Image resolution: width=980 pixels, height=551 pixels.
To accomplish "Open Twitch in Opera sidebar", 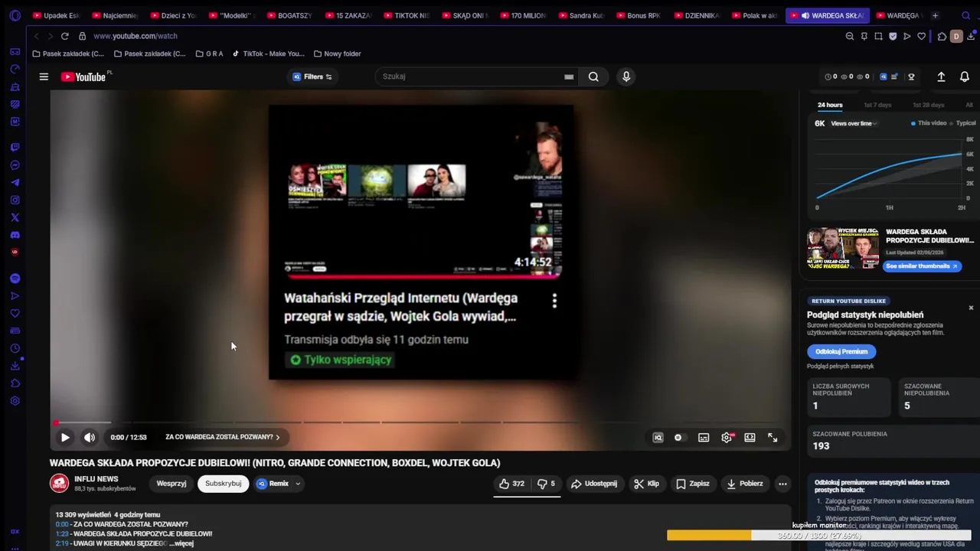I will point(15,147).
